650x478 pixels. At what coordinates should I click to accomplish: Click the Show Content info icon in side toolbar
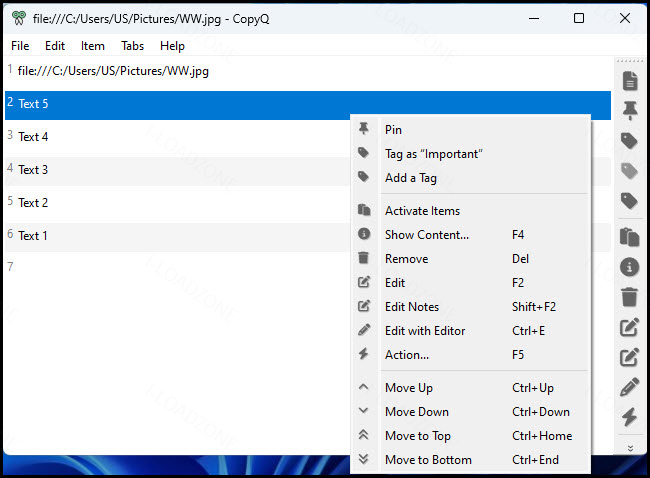point(629,267)
